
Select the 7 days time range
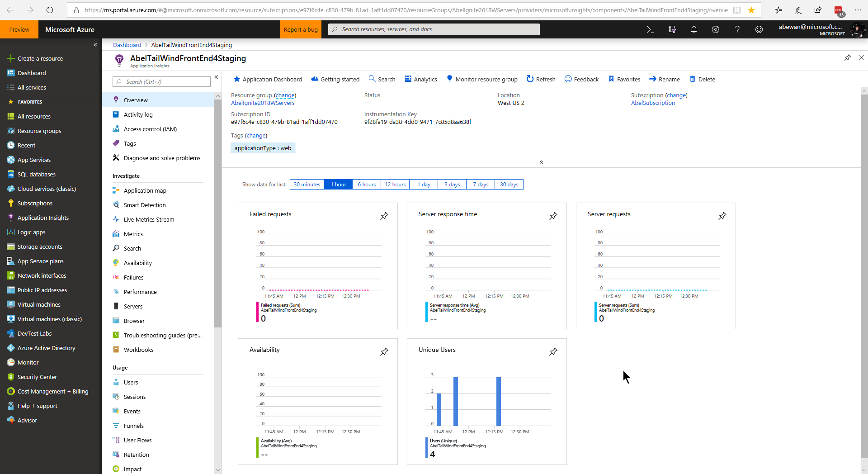(481, 185)
